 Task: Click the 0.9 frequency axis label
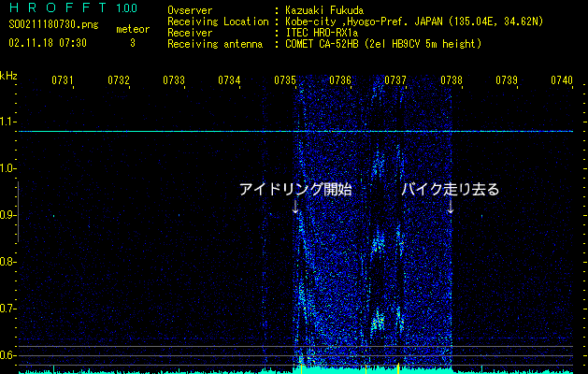click(8, 215)
